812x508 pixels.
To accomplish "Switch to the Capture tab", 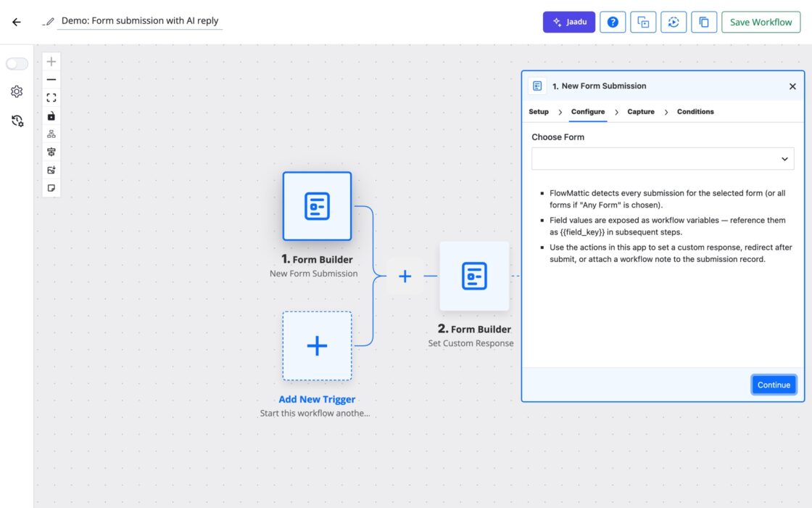I will [x=641, y=112].
